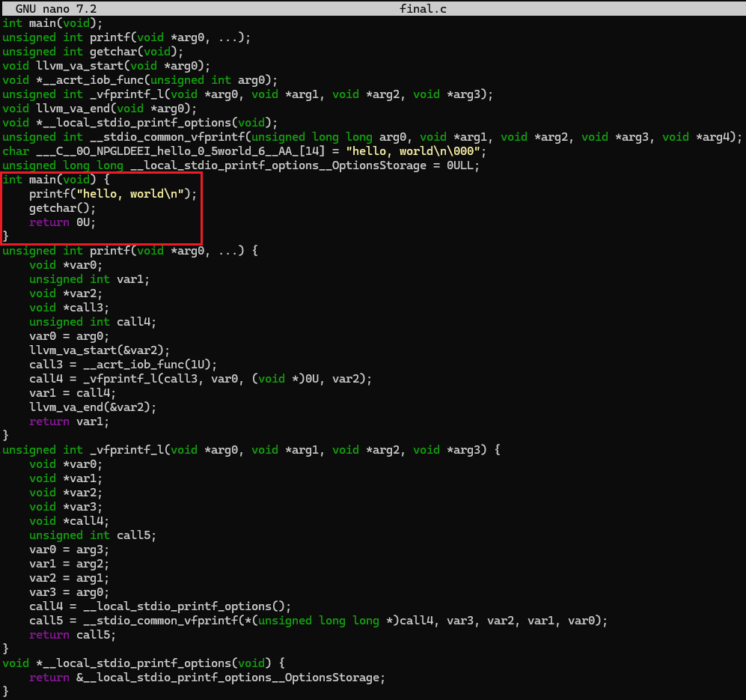
Task: Place cursor on the return 0U; line
Action: (x=63, y=222)
